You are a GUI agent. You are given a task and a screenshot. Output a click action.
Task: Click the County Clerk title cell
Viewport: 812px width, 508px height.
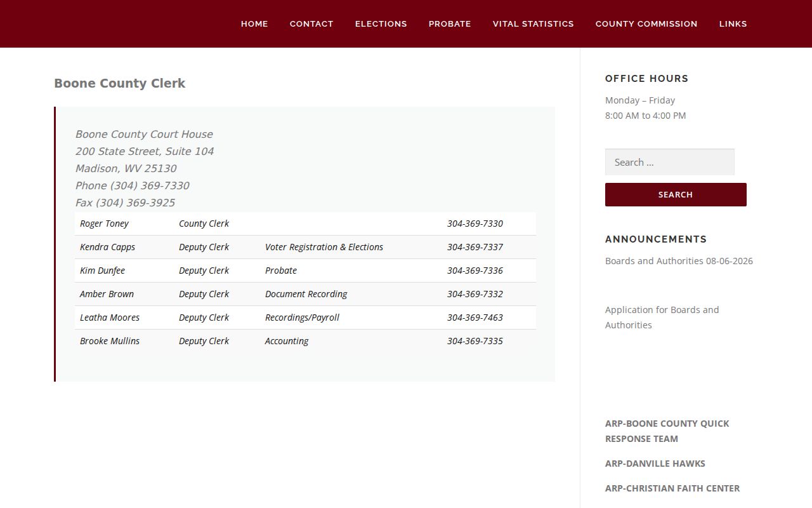tap(204, 224)
